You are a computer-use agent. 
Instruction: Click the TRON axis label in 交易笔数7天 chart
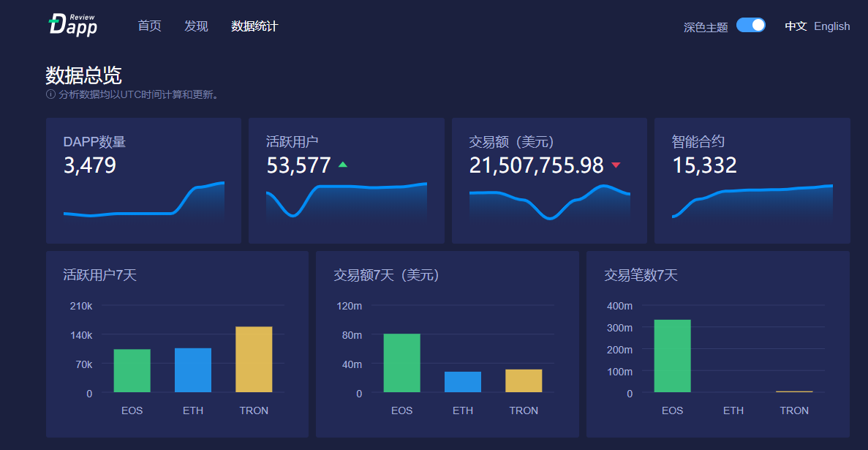click(794, 410)
